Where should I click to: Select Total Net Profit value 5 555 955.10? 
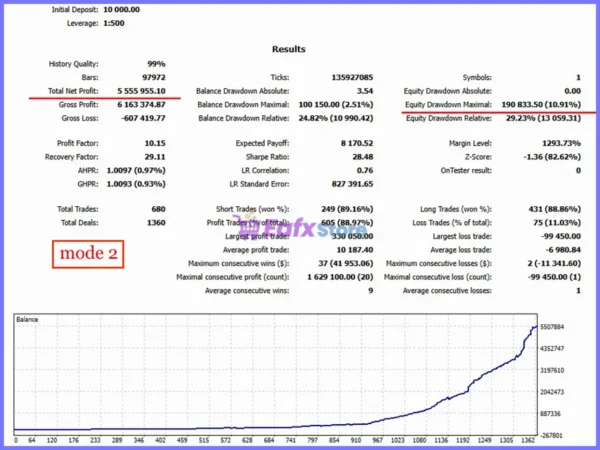pos(142,91)
